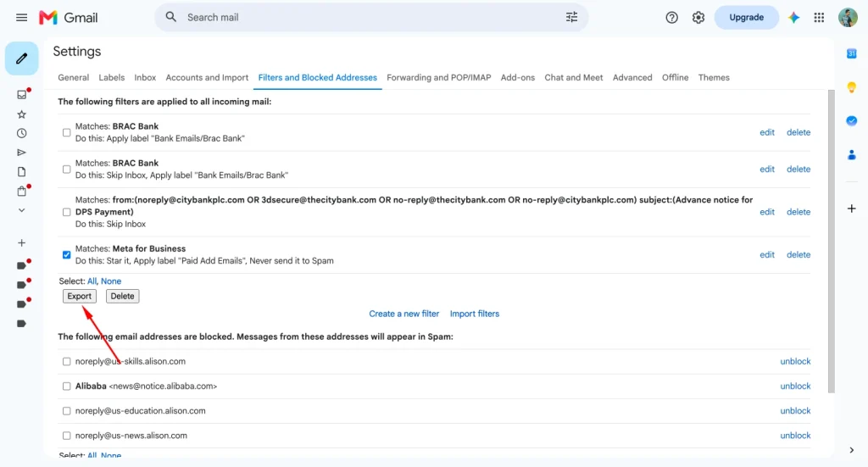Go to Inbox in the sidebar

point(21,95)
